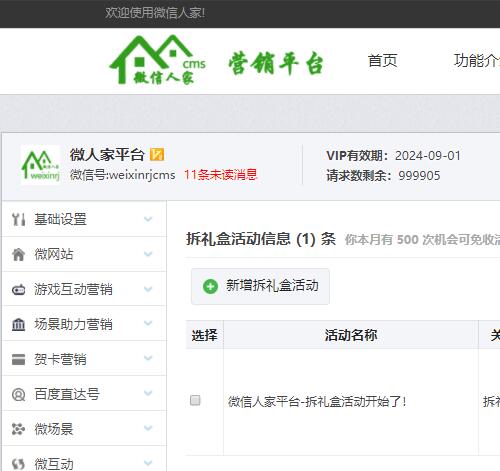500x471 pixels.
Task: Click the gamepad icon beside 游戏互动营销
Action: (x=18, y=289)
